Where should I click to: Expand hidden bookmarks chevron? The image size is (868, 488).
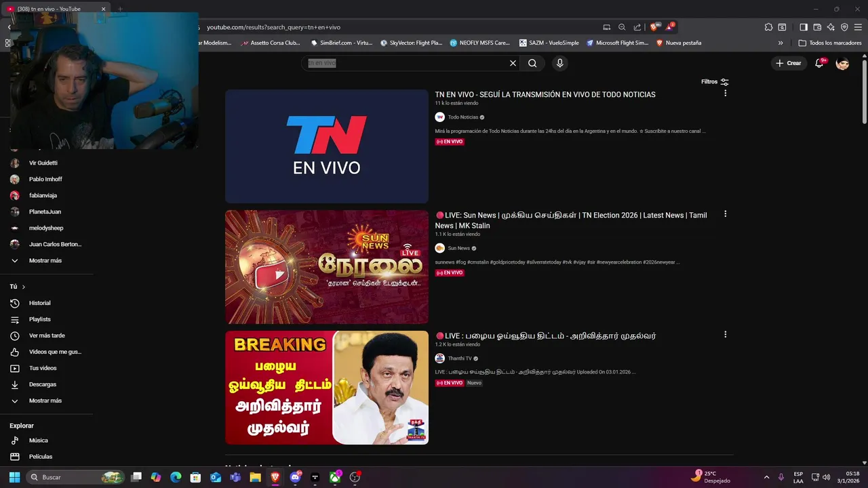(x=781, y=43)
